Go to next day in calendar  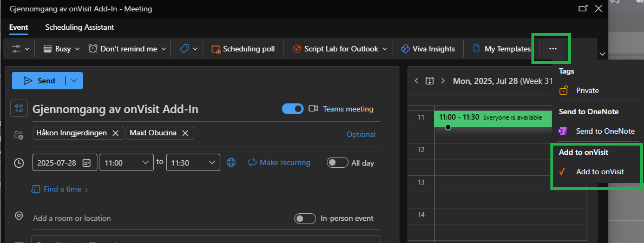(x=443, y=81)
